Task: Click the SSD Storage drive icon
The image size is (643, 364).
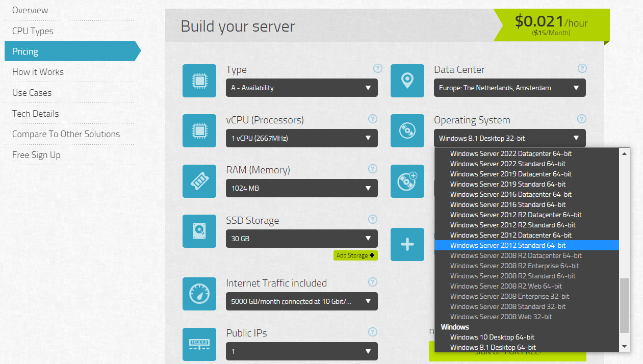Action: 199,231
